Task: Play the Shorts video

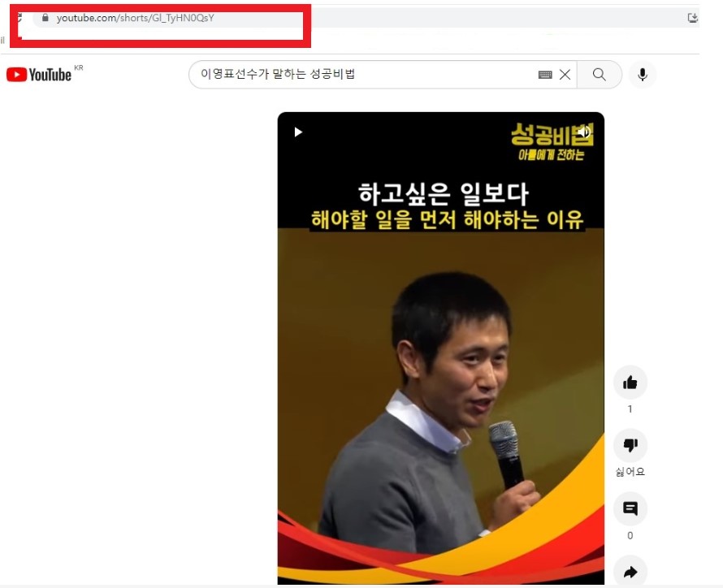Action: pos(298,132)
